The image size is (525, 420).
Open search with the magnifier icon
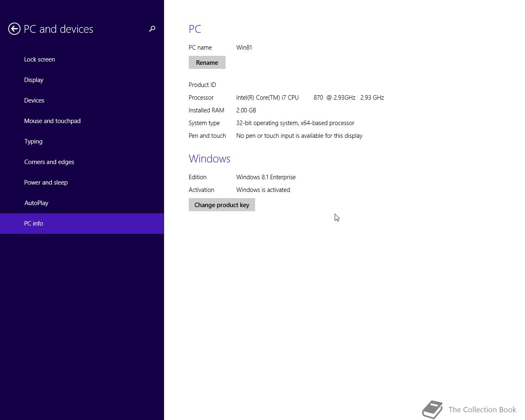tap(152, 29)
